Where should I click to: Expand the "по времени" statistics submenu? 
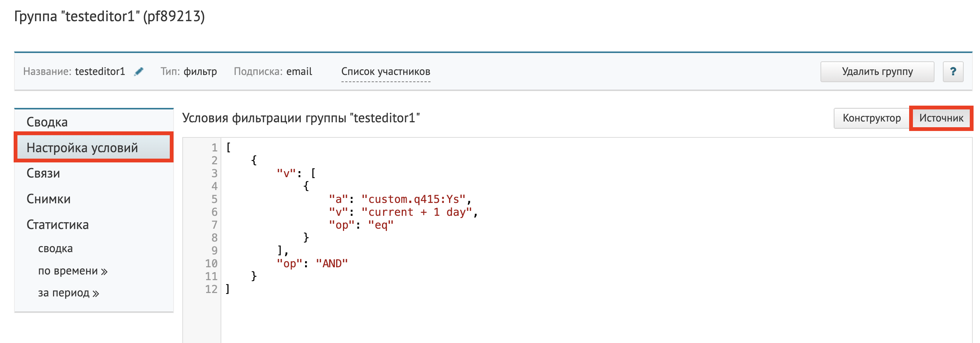pyautogui.click(x=72, y=271)
